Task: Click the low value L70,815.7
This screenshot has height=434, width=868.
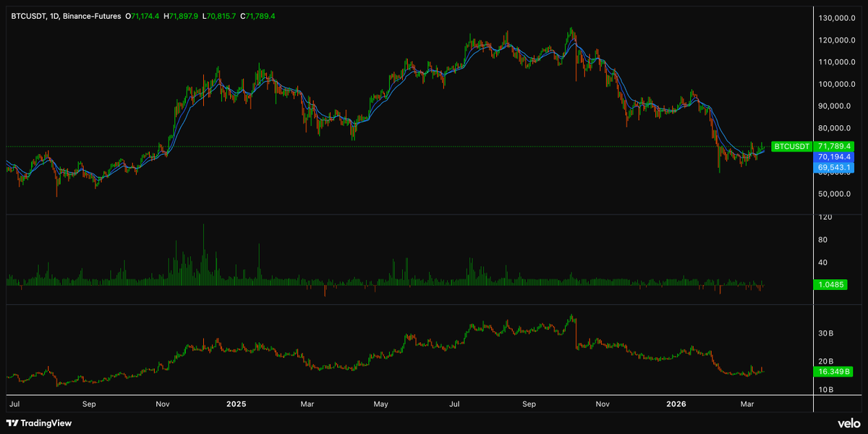Action: click(x=220, y=15)
